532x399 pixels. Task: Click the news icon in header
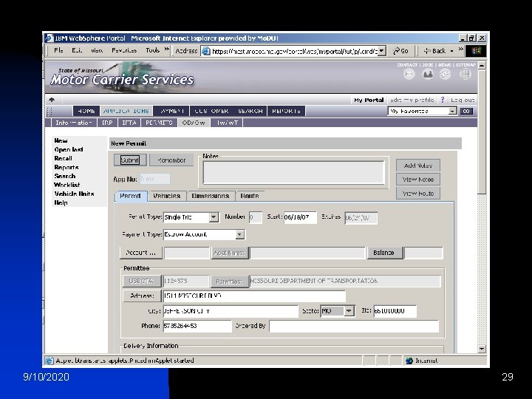pos(445,74)
